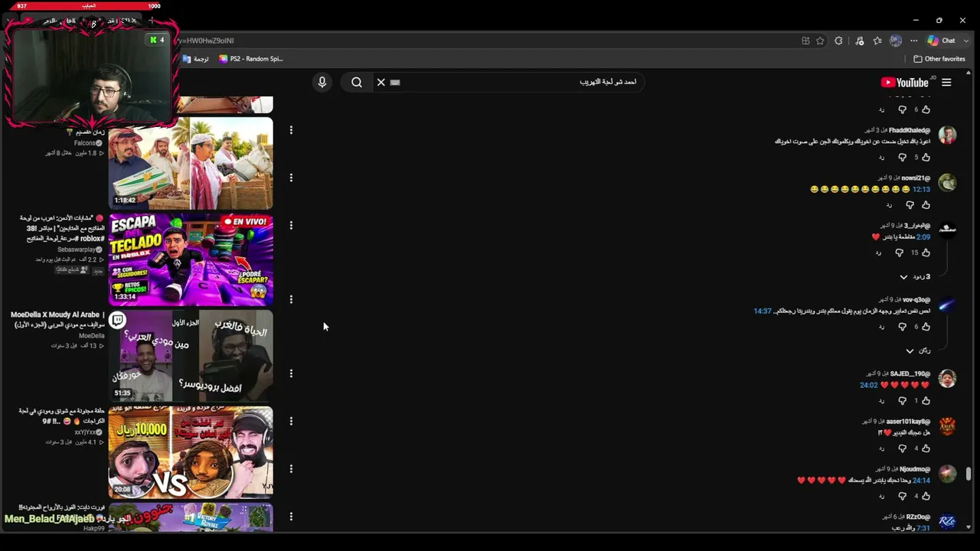Jump to timestamp 14:37 in vov-q3o's comment

[x=763, y=311]
